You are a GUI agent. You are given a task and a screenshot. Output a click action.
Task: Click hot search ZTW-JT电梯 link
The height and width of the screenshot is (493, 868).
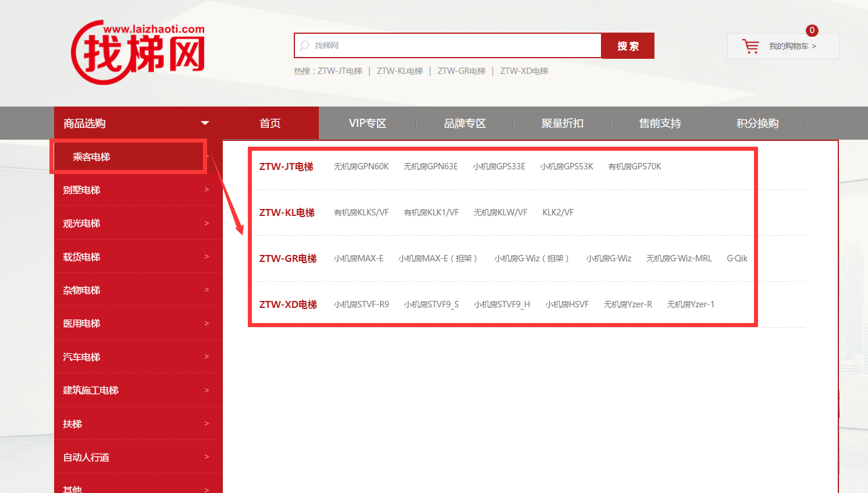(x=340, y=71)
